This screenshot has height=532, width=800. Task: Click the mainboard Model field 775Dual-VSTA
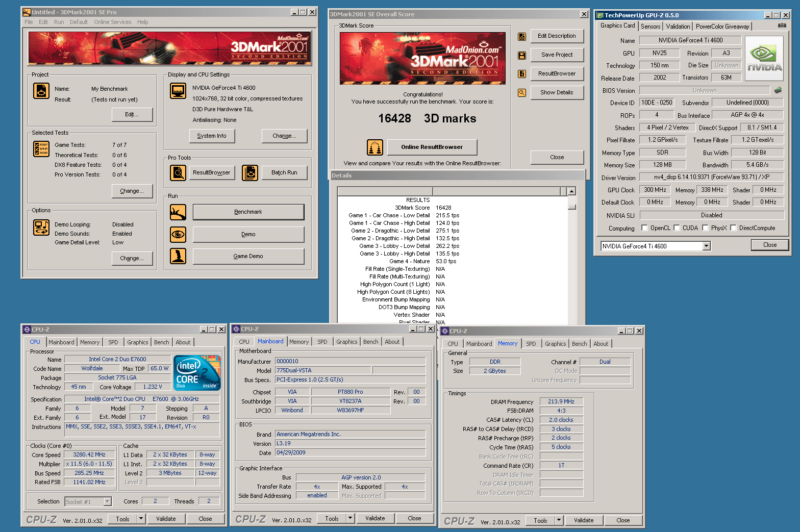(323, 370)
